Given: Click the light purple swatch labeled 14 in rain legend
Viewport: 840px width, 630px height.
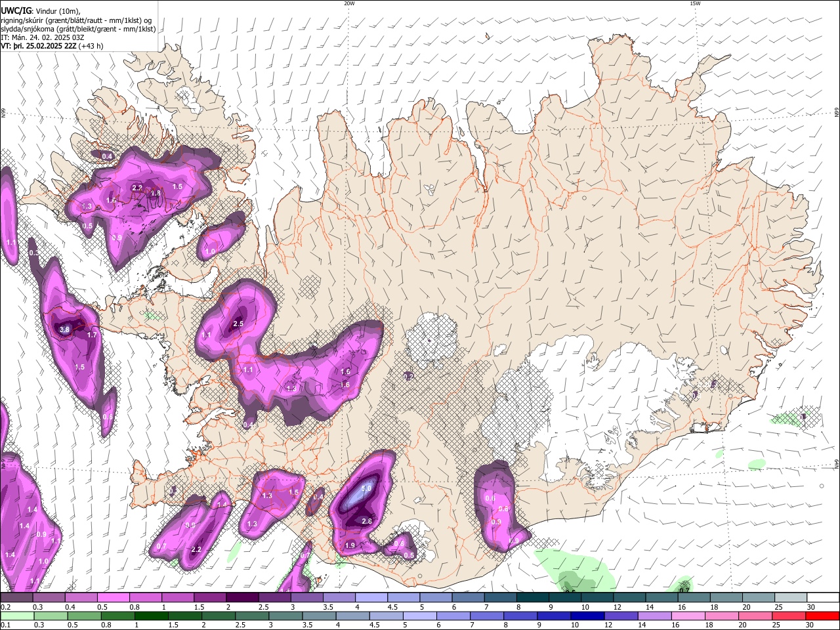Looking at the screenshot, I should tap(654, 616).
